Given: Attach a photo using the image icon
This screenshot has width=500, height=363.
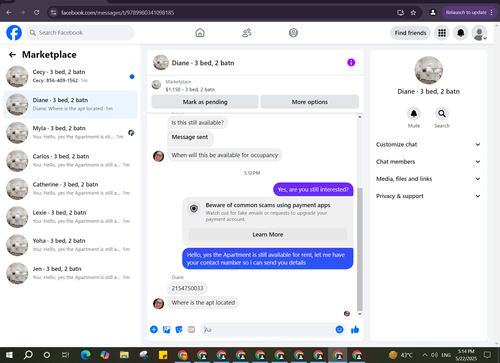Looking at the screenshot, I should (x=166, y=330).
